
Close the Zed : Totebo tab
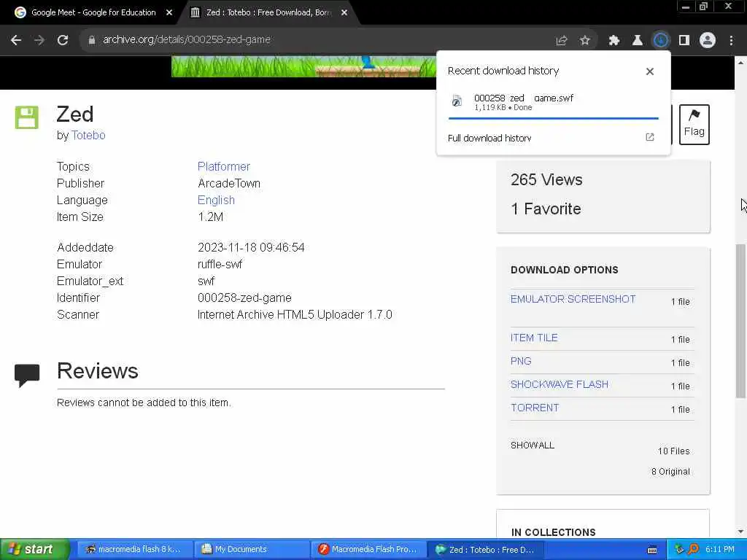pos(344,13)
